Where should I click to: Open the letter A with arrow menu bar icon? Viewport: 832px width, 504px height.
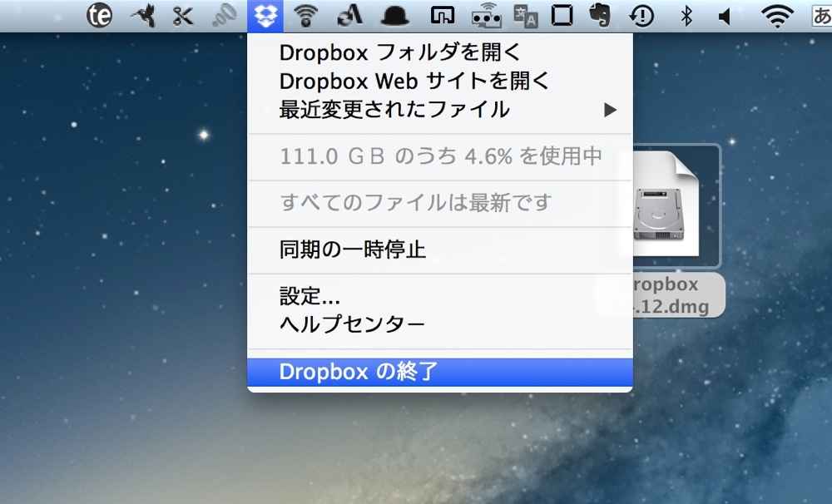(x=349, y=15)
